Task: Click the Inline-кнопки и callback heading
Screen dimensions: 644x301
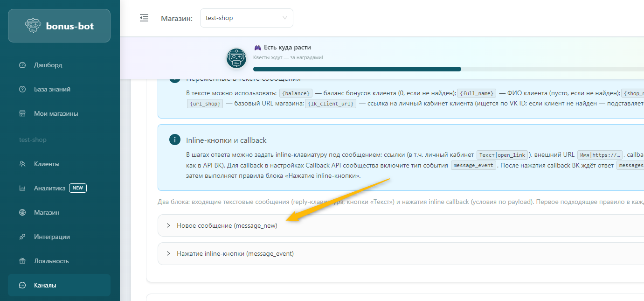Action: 226,140
